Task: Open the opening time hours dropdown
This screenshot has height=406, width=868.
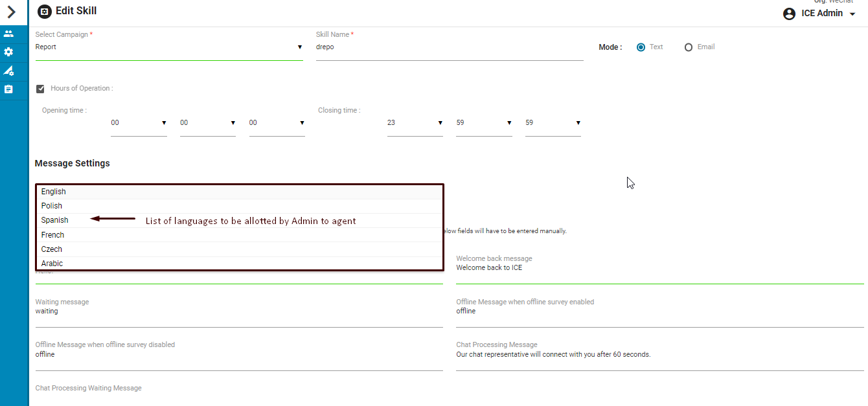Action: click(139, 122)
